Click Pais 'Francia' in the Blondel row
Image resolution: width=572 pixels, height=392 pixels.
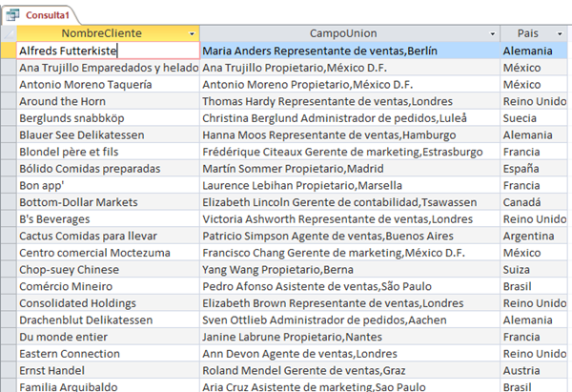coord(534,152)
